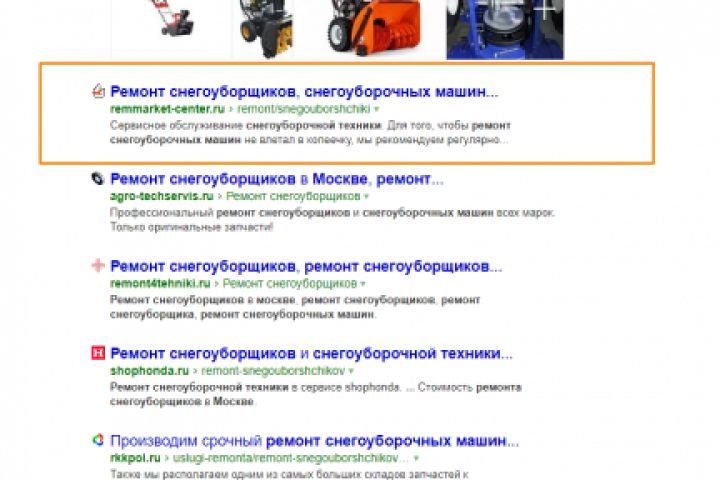Click the pink cross favicon for remont4tehniki.ru
The image size is (720, 480).
click(x=98, y=265)
